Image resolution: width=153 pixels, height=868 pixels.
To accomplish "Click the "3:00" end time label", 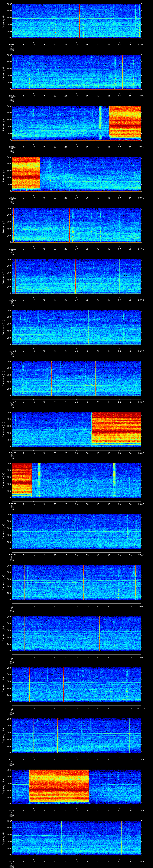I will point(141,862).
